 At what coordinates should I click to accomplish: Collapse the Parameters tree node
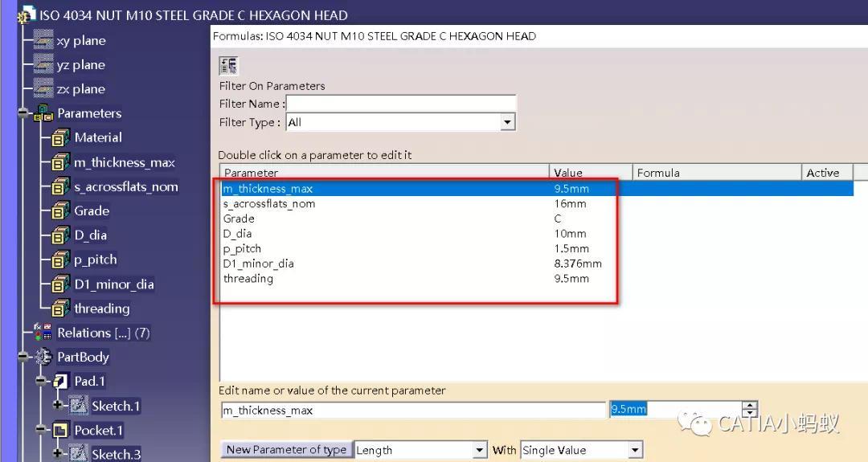pos(23,113)
